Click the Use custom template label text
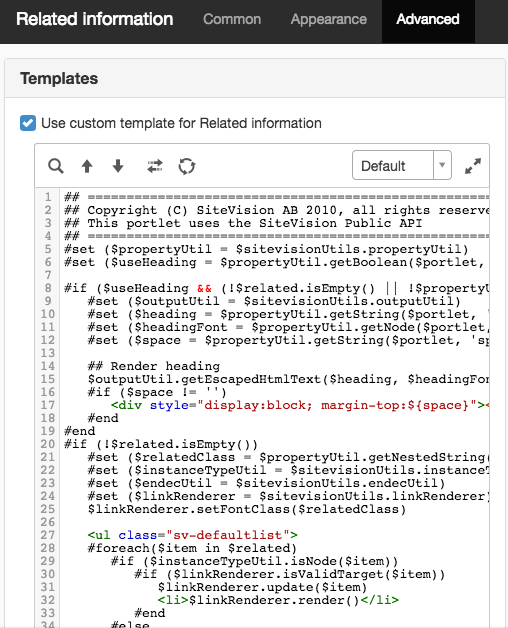Screen dimensions: 508x628 (181, 123)
